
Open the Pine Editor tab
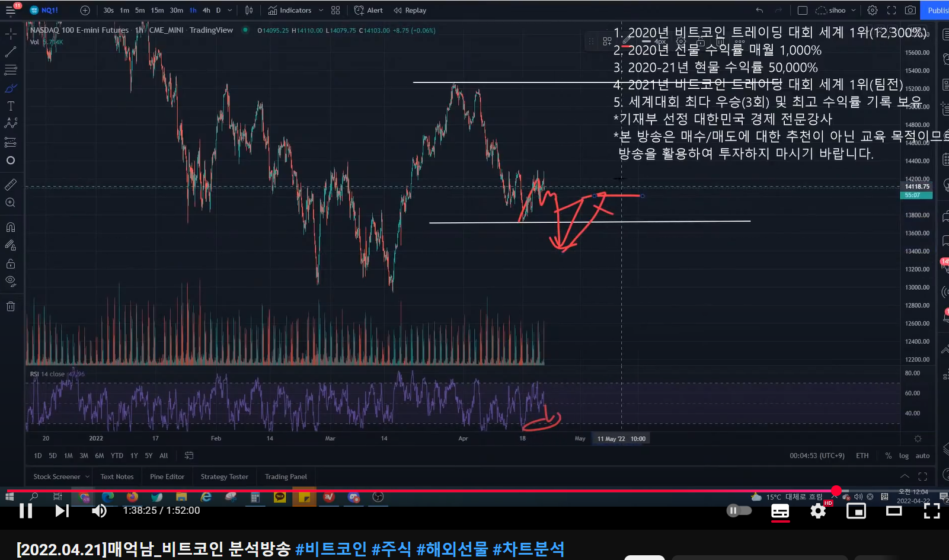167,476
